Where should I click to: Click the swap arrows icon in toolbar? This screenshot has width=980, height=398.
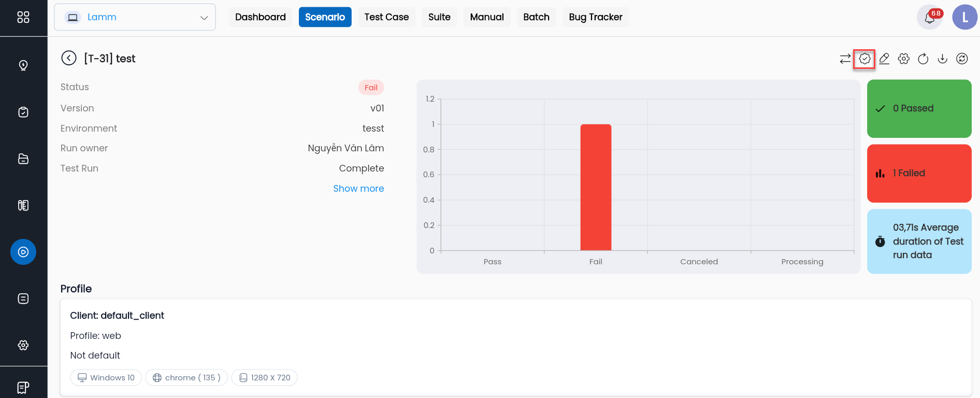pos(845,59)
